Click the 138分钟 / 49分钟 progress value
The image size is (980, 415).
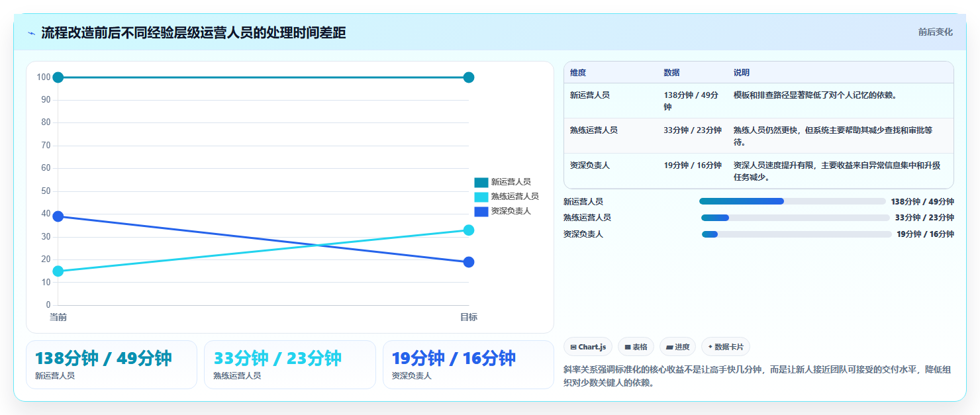[922, 202]
